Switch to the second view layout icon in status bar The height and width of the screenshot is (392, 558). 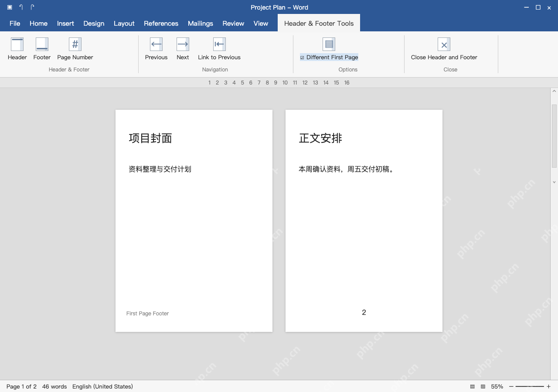tap(483, 386)
